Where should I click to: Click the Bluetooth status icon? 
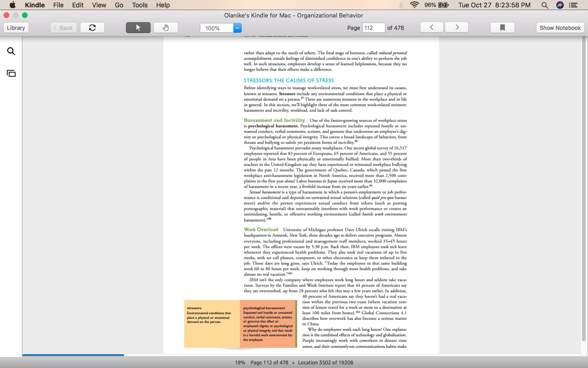coord(401,5)
